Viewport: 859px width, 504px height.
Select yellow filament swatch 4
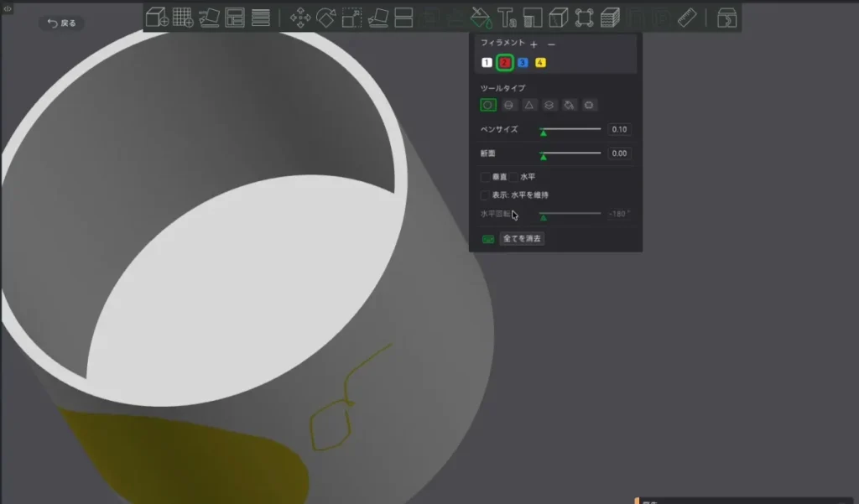click(540, 62)
